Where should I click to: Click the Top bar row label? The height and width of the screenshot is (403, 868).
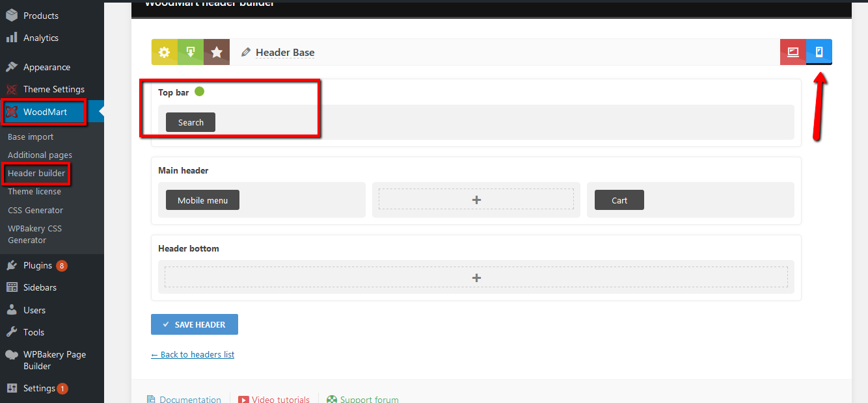(174, 92)
